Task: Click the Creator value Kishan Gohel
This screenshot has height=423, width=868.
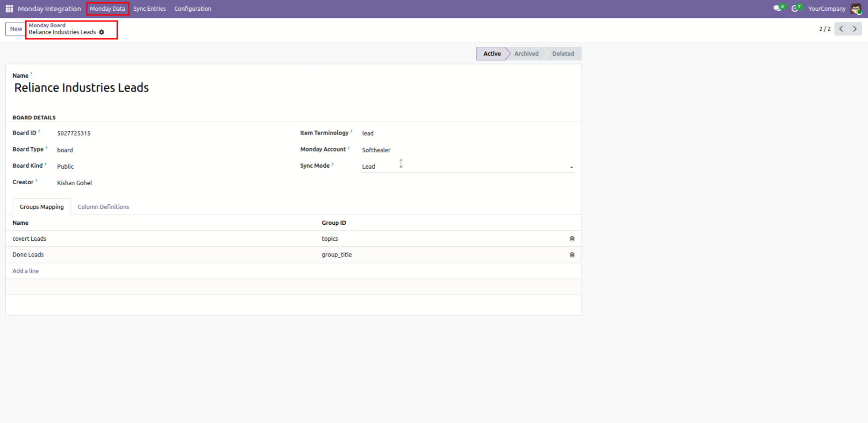Action: click(x=75, y=183)
